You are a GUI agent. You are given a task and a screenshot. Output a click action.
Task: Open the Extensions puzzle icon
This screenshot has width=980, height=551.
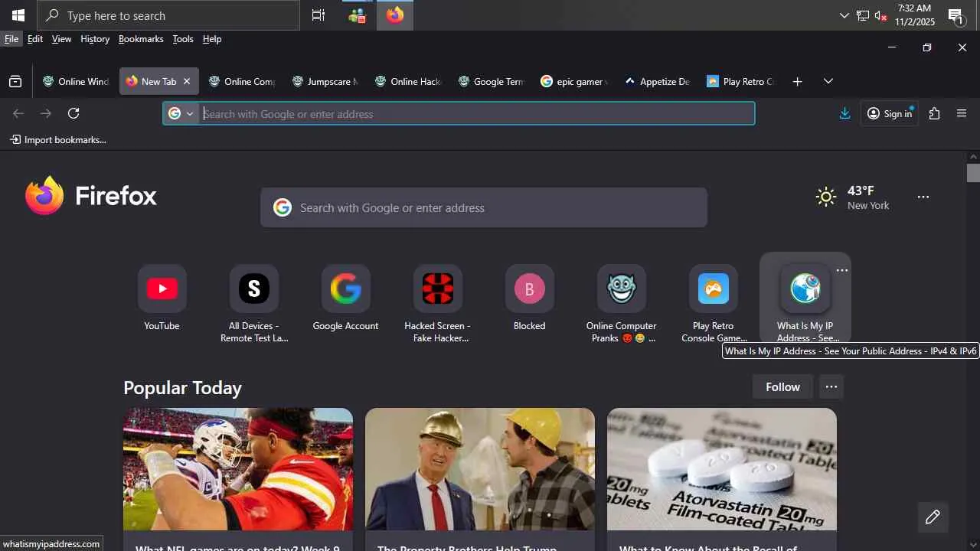[934, 113]
